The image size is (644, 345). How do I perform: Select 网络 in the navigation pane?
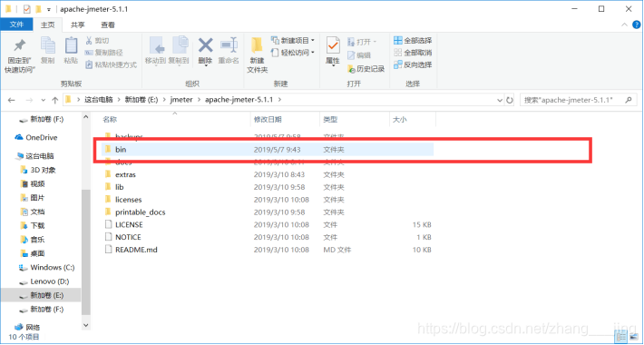coord(27,328)
